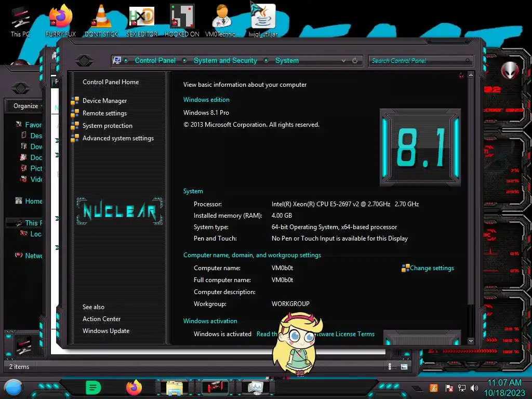Select Homegroup in Explorer navigation pane
This screenshot has width=532, height=399.
(x=29, y=201)
